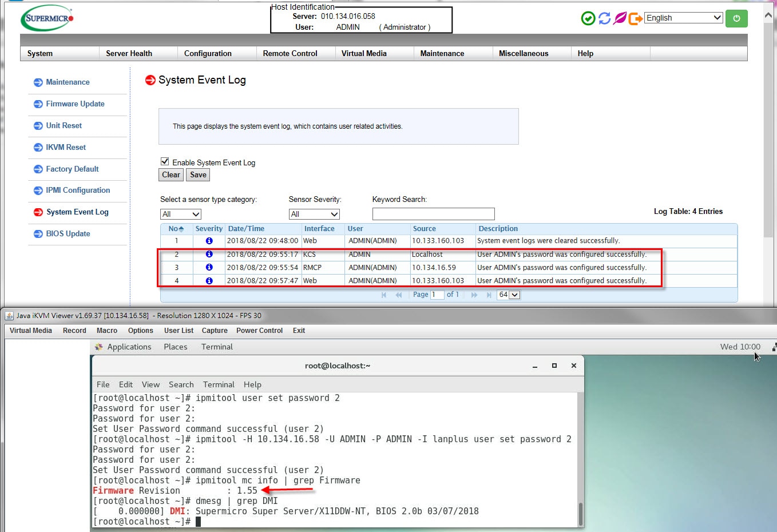
Task: Click the Save button
Action: pyautogui.click(x=198, y=175)
